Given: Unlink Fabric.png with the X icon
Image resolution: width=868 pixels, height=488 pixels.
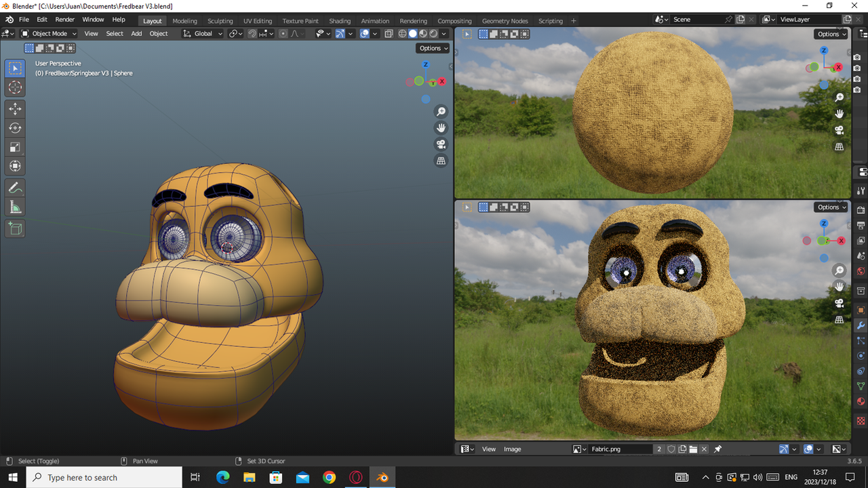Looking at the screenshot, I should click(x=704, y=449).
